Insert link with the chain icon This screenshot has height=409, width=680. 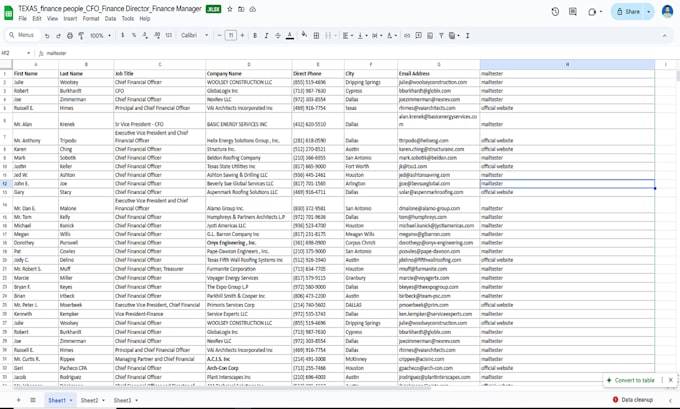[x=407, y=36]
